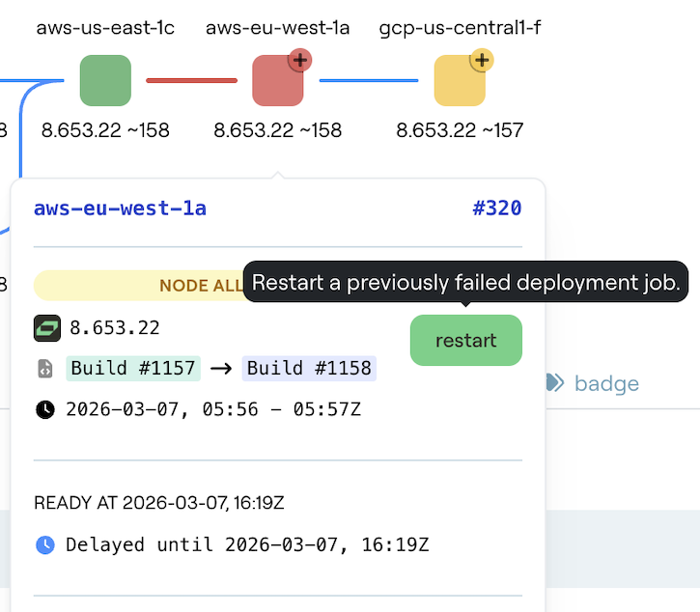Click the gcp-us-central1-f zone label
The image size is (700, 612).
[460, 28]
